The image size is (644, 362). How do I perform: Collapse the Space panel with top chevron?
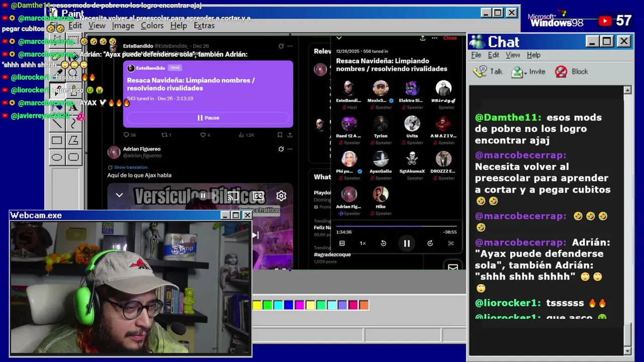tap(339, 38)
